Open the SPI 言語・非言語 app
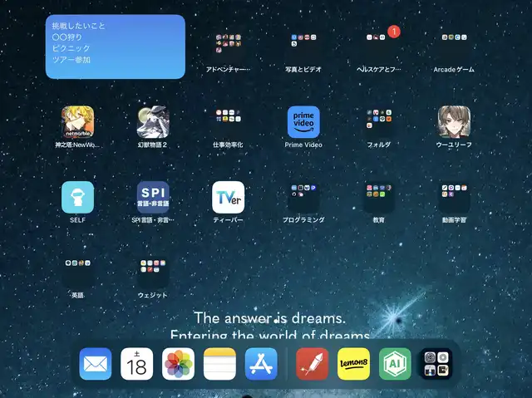The image size is (532, 398). (x=152, y=197)
